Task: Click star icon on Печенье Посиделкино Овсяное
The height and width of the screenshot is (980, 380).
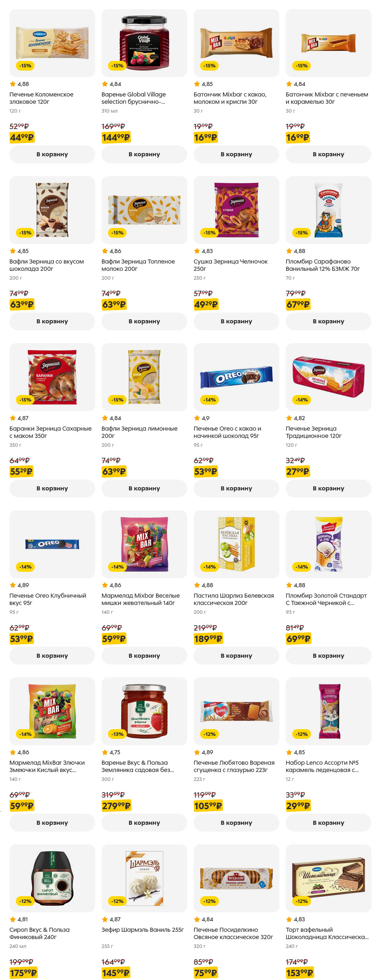Action: click(197, 919)
